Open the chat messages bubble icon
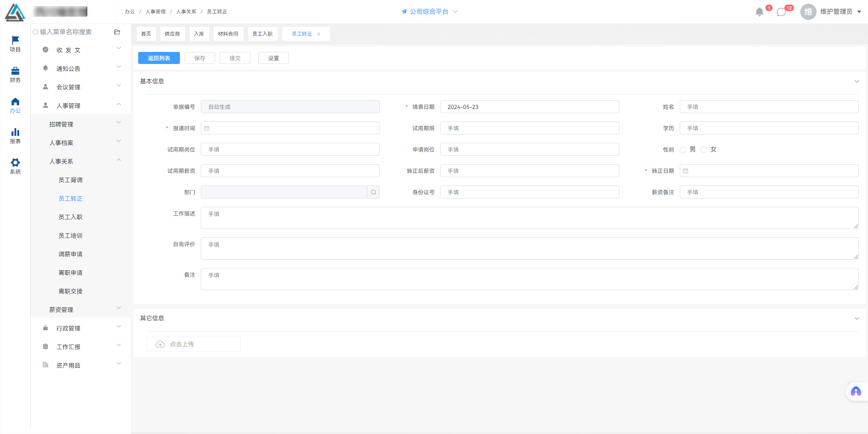The width and height of the screenshot is (868, 434). coord(781,12)
